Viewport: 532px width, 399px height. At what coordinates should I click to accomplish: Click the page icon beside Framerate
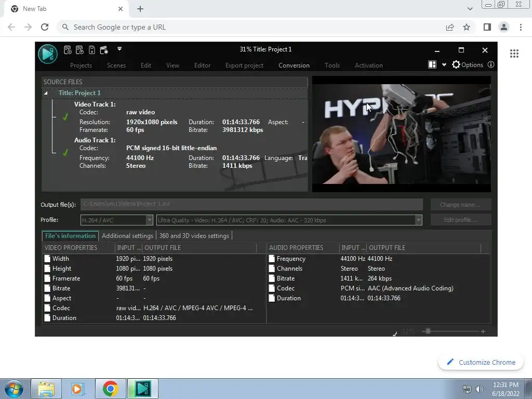(47, 278)
